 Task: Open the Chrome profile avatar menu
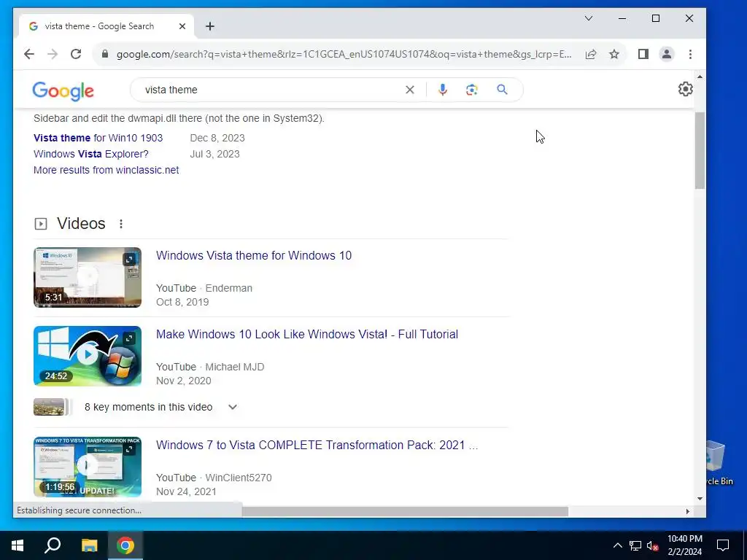click(667, 54)
